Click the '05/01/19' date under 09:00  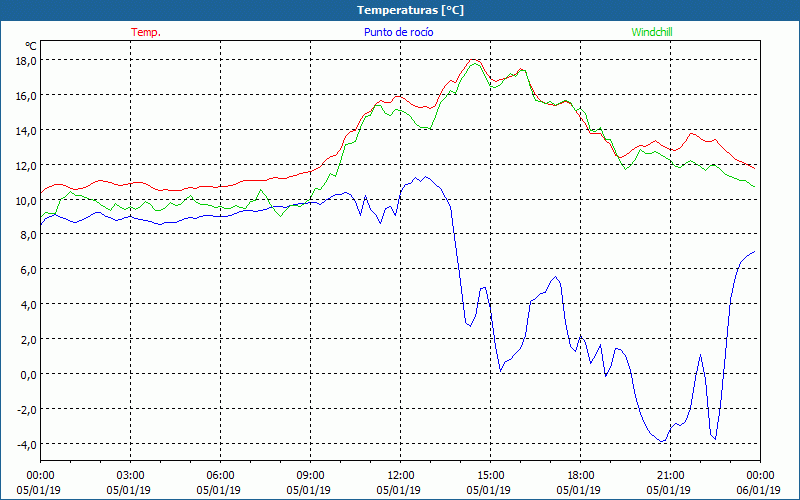pos(309,490)
